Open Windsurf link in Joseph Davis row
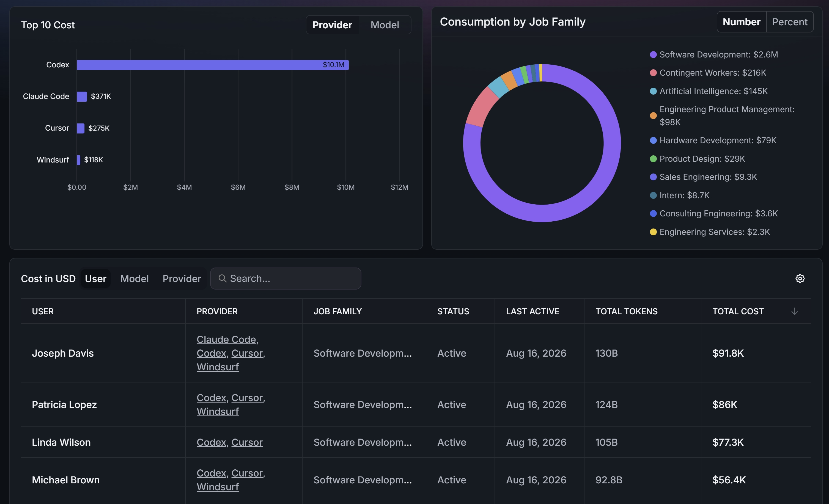Image resolution: width=829 pixels, height=504 pixels. 218,367
